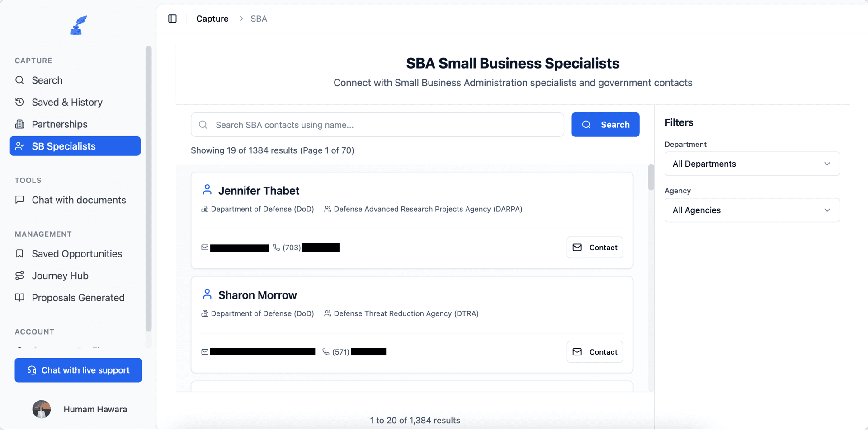The image size is (868, 430).
Task: Open the All Departments dropdown
Action: 752,164
